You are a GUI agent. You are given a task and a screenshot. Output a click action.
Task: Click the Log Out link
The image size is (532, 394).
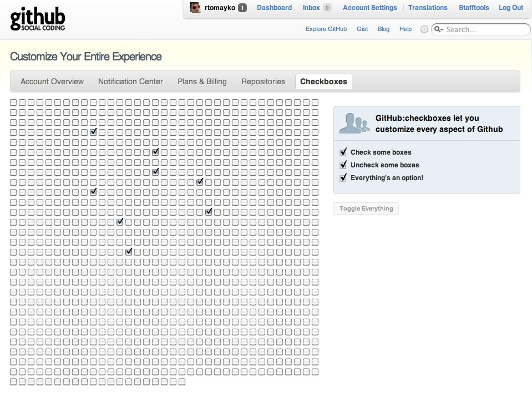(x=510, y=8)
